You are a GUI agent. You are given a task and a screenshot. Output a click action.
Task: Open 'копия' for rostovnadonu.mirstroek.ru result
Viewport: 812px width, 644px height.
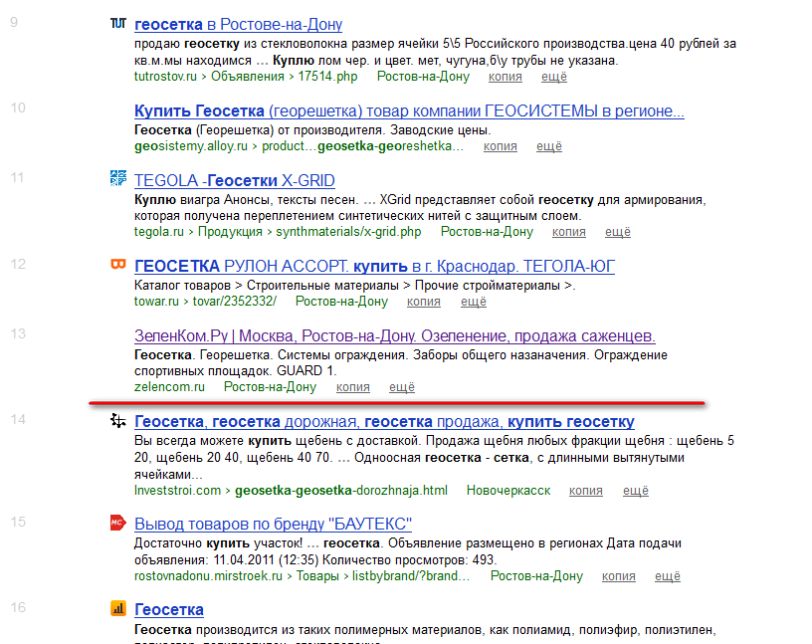tap(618, 576)
